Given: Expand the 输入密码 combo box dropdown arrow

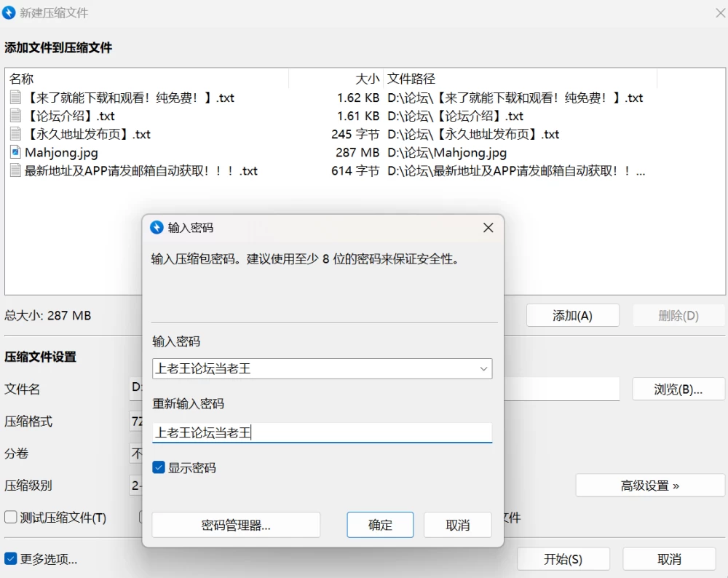Looking at the screenshot, I should click(x=483, y=368).
